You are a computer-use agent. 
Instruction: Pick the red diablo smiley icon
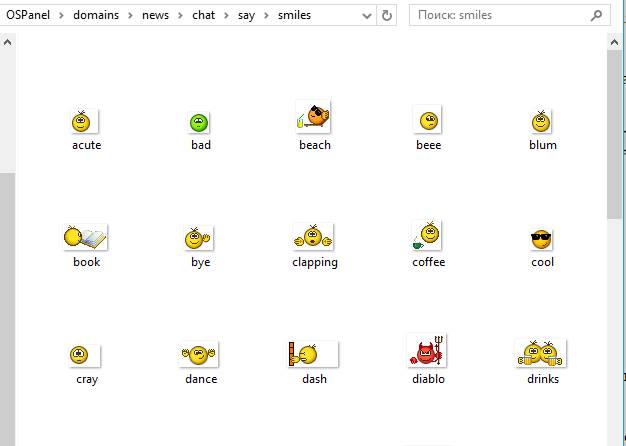427,352
